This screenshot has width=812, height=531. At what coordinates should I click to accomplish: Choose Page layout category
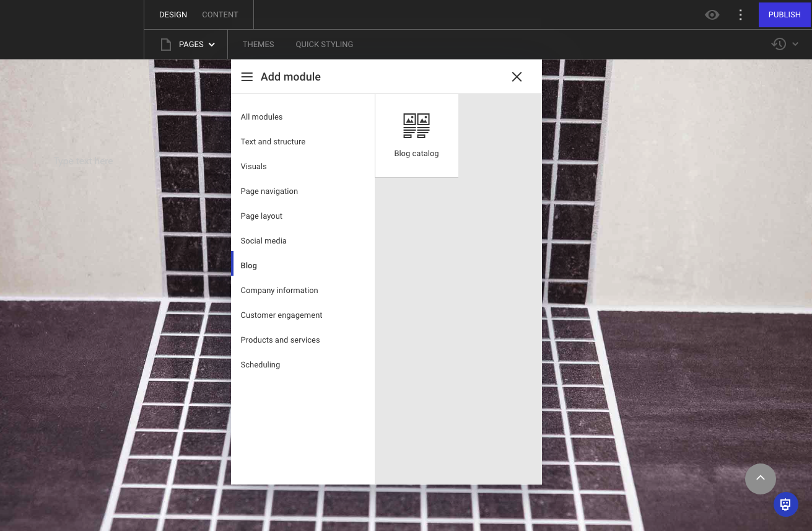click(303, 216)
